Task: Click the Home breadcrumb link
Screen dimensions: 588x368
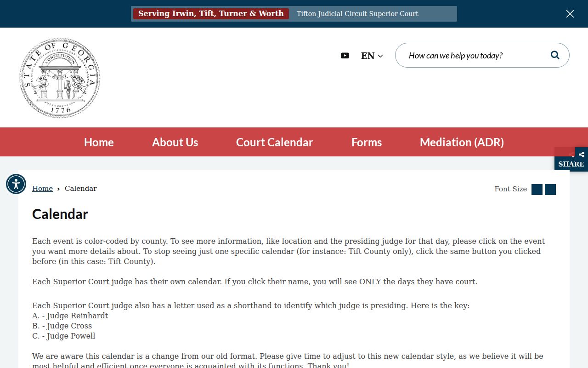Action: (x=42, y=189)
